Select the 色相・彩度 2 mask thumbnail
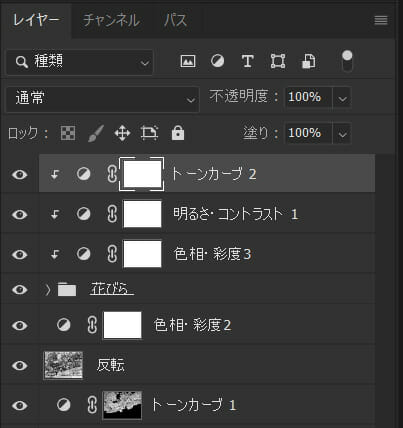The height and width of the screenshot is (428, 403). tap(122, 325)
